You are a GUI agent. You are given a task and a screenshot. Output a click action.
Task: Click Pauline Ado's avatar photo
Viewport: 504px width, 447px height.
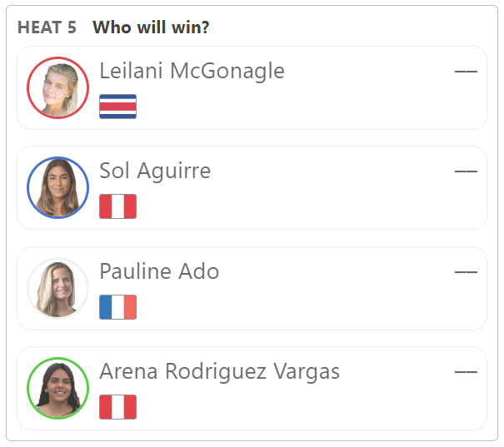click(x=57, y=288)
